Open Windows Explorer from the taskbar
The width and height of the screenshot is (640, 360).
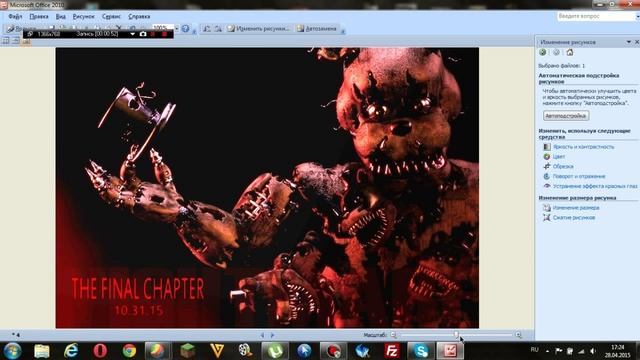point(42,351)
